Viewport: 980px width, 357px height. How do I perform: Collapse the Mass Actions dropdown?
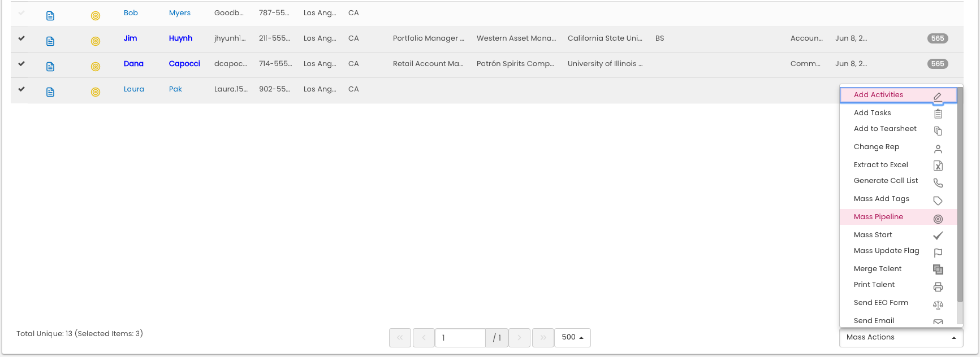click(901, 337)
